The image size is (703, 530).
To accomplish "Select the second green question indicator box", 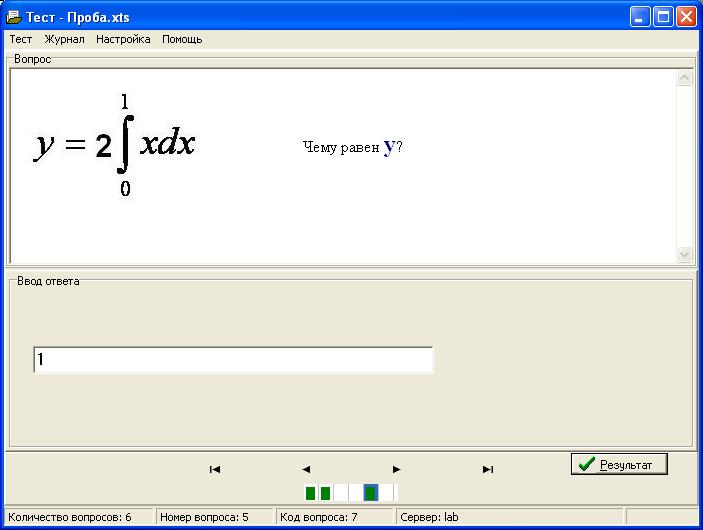I will pos(325,492).
